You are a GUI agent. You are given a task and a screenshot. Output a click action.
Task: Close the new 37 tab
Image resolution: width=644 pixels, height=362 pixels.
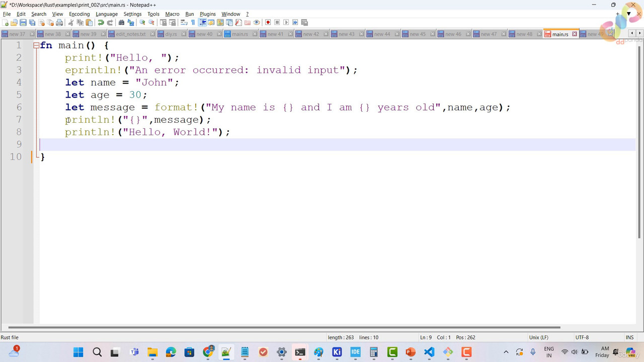click(x=31, y=34)
